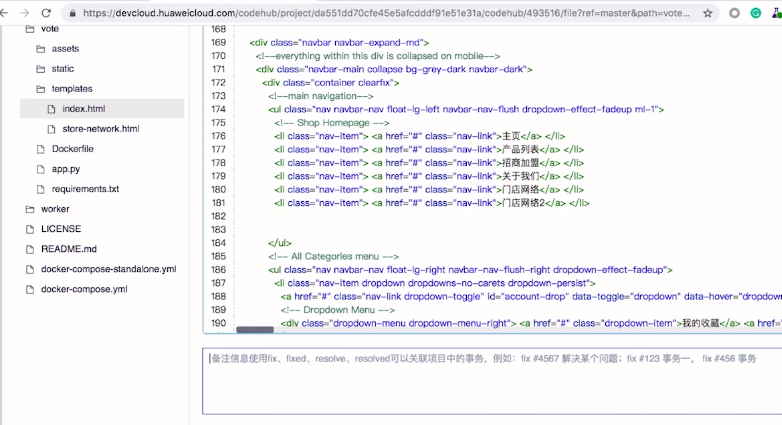Screen dimensions: 782x425
Task: Click the browser address bar URL
Action: click(x=387, y=13)
